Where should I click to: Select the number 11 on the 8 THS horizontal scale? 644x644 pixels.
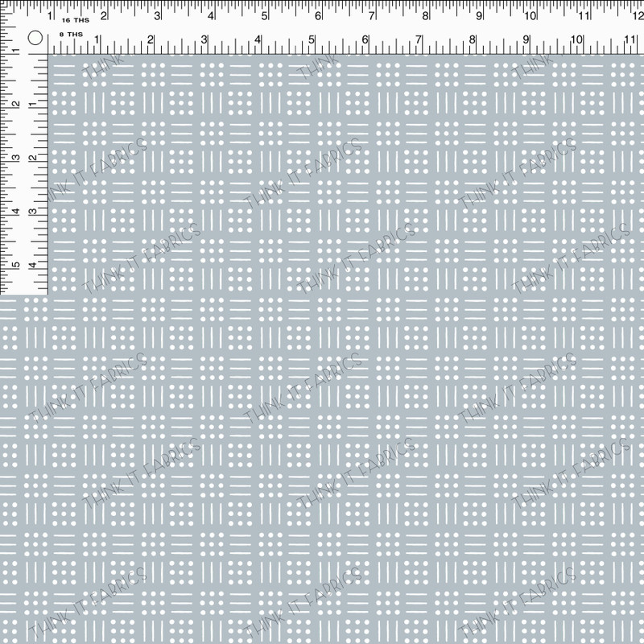coord(630,39)
